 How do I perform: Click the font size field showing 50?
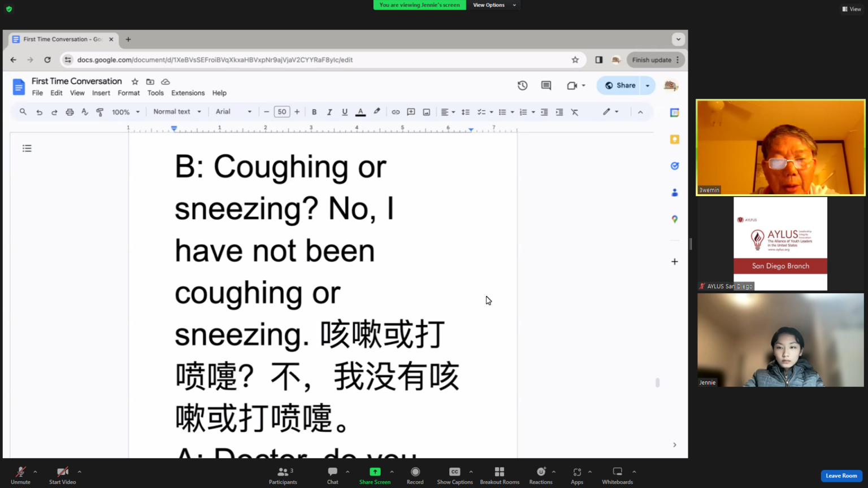[282, 112]
